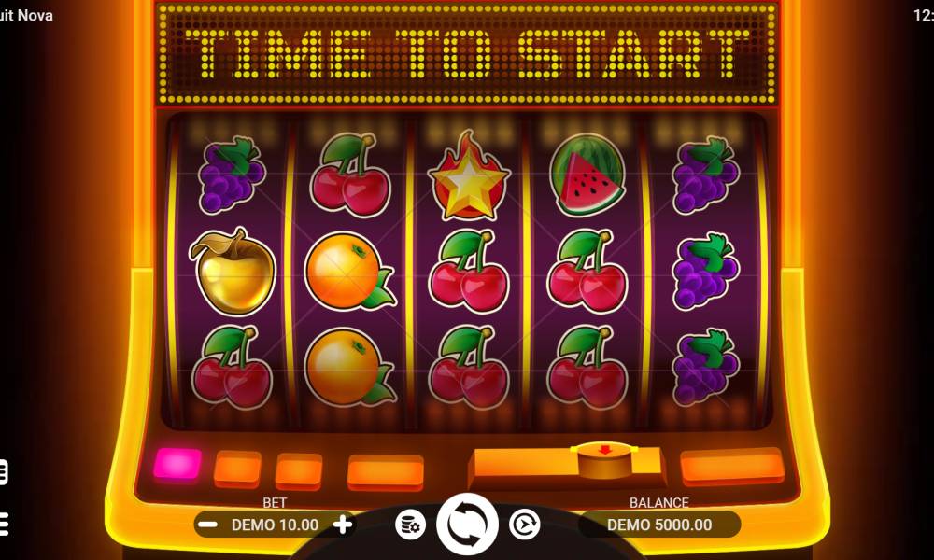Image resolution: width=934 pixels, height=560 pixels.
Task: Push the second small orange machine button
Action: [237, 468]
